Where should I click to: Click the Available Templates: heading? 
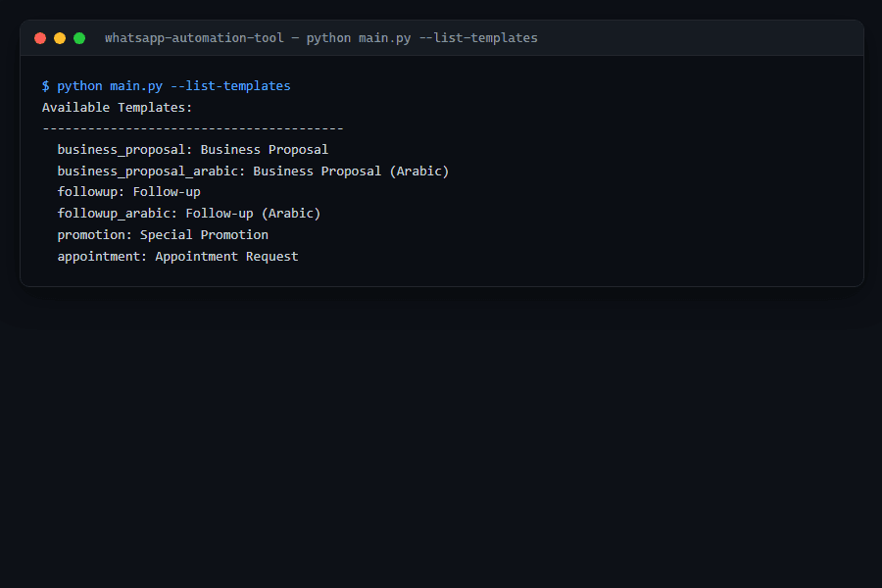(x=117, y=108)
